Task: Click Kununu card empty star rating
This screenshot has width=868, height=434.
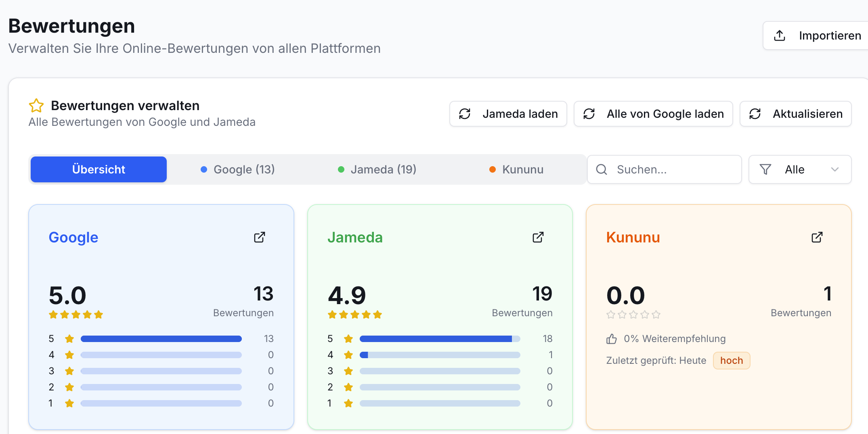Action: (633, 315)
